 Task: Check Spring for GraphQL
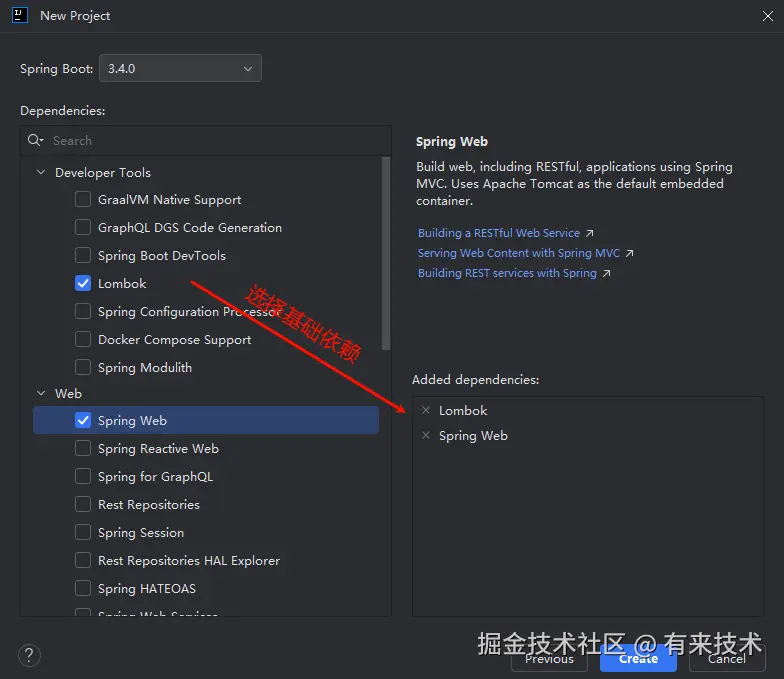click(83, 476)
